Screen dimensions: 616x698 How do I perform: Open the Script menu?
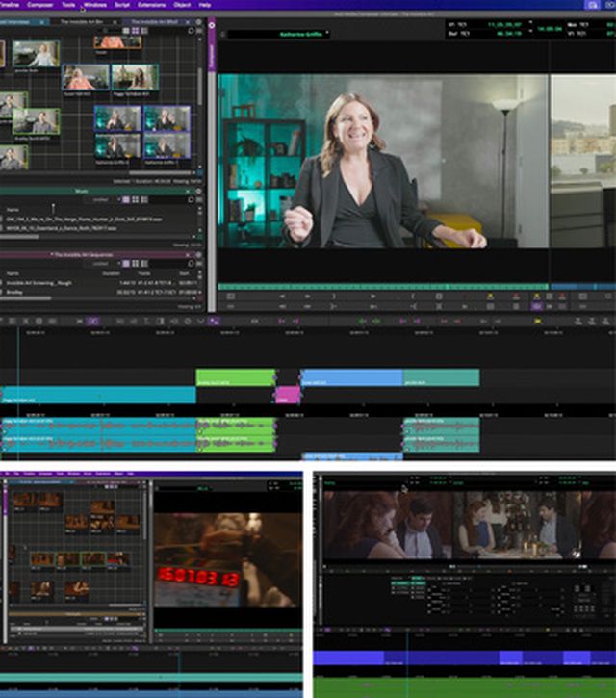(122, 5)
